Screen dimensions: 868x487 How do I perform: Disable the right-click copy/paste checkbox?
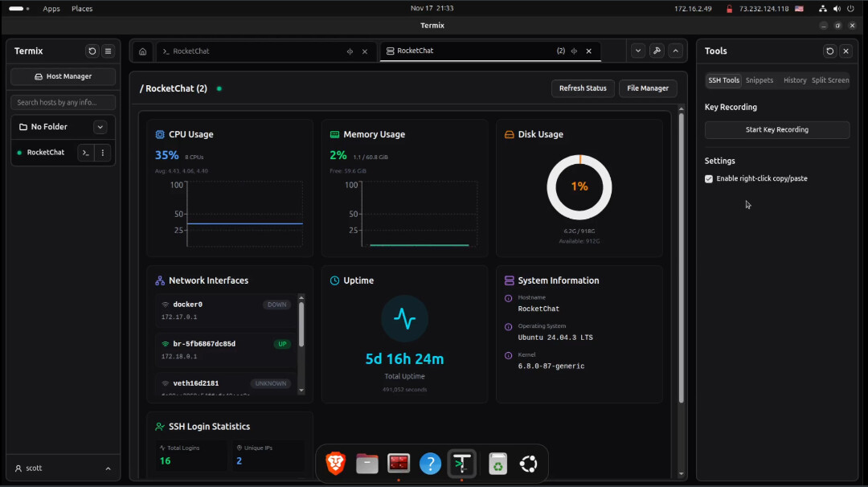709,179
